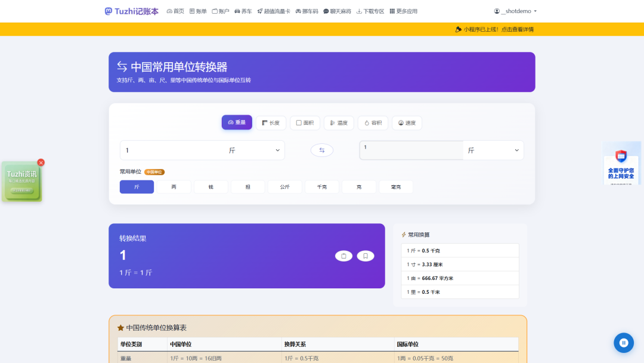The height and width of the screenshot is (363, 644).
Task: Select the 克 common unit button
Action: 359,187
